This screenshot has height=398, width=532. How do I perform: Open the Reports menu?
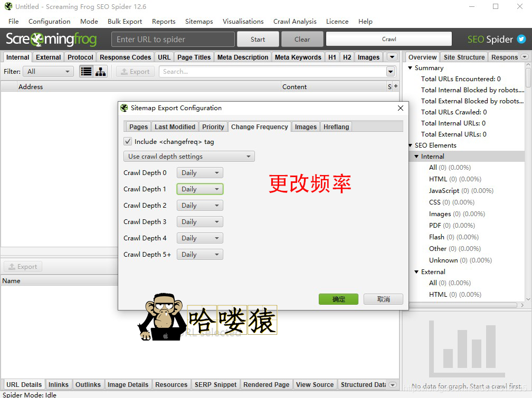tap(164, 22)
